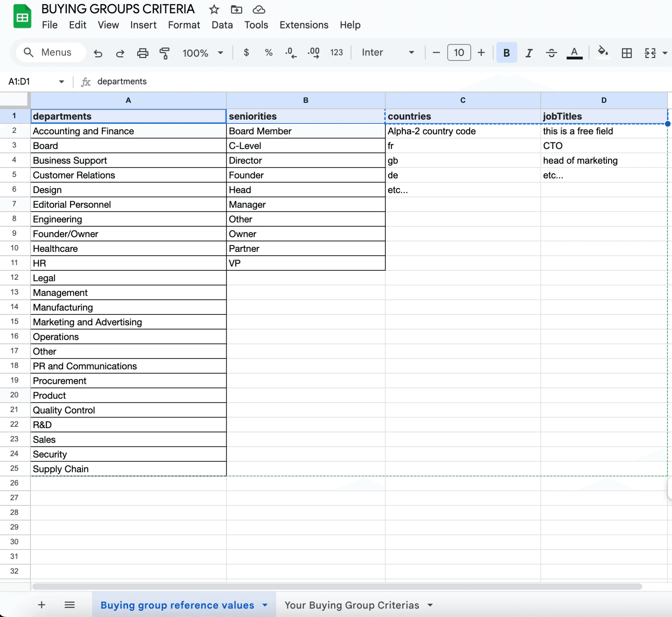Increase font size with plus button
The image size is (672, 617).
coord(481,52)
